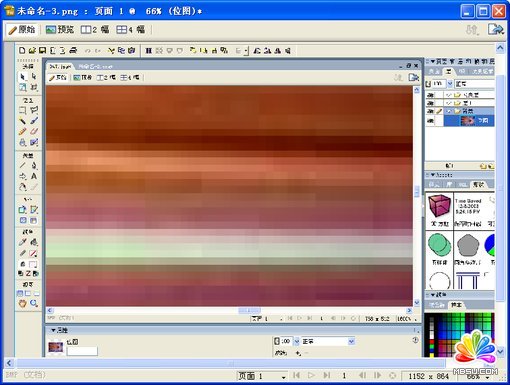Screen dimensions: 510x385
Task: Select the Paint Bucket tool
Action: coord(34,242)
